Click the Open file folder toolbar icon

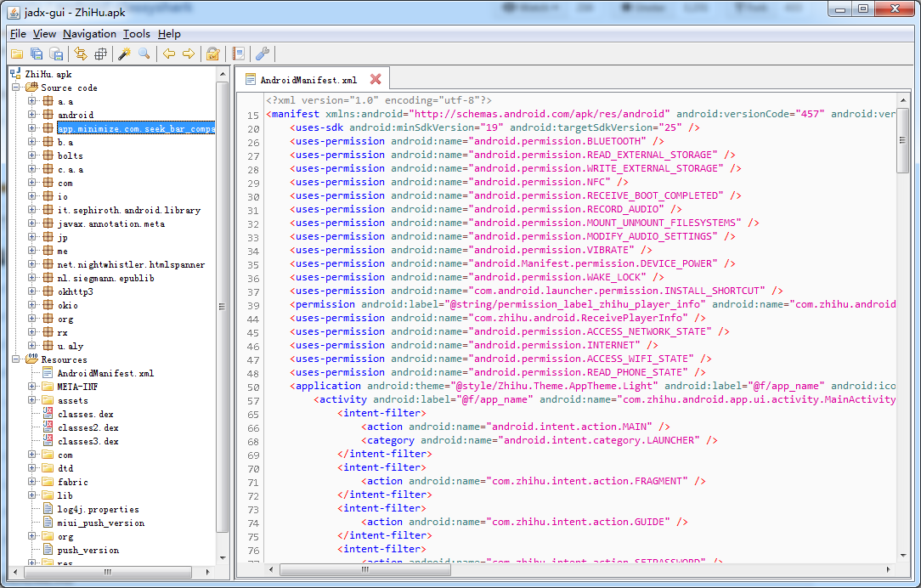tap(16, 54)
